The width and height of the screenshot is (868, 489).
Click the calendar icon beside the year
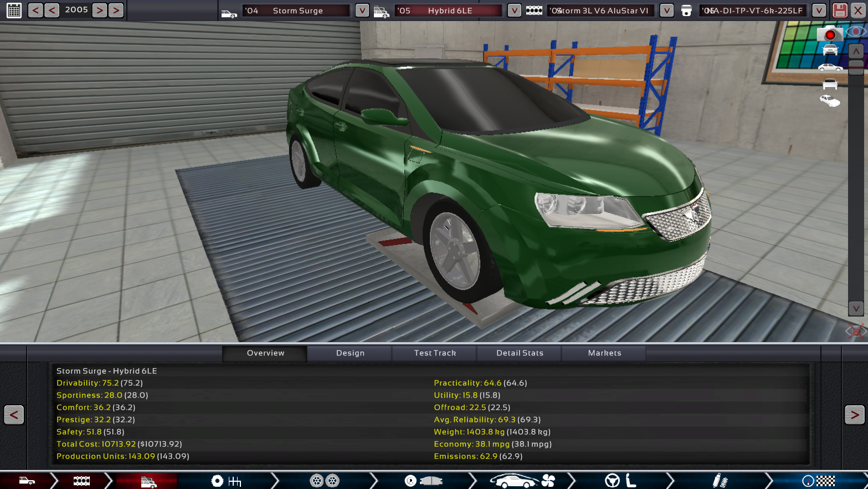[x=14, y=10]
